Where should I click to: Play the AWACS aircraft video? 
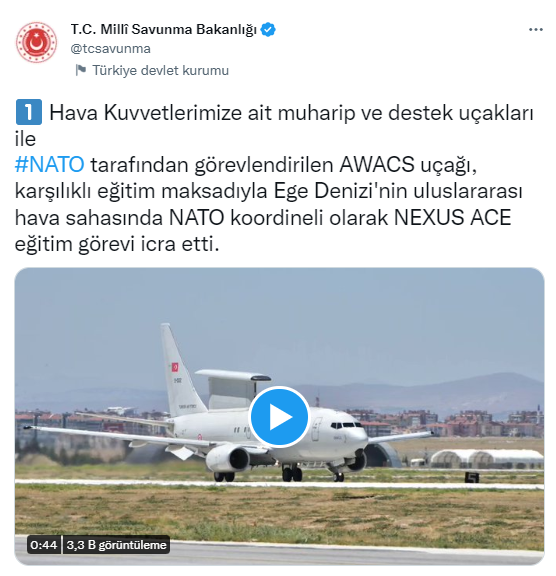click(x=279, y=417)
